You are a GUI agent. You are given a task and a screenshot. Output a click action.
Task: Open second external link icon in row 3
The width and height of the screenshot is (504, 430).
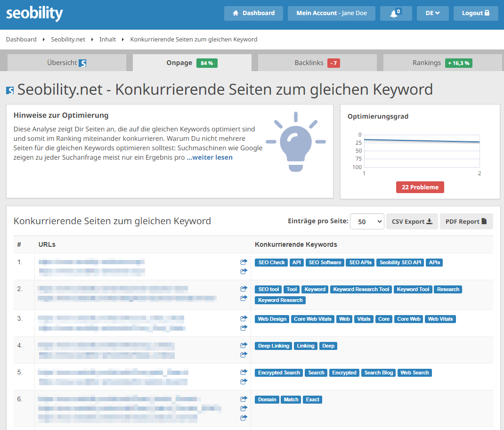[244, 328]
